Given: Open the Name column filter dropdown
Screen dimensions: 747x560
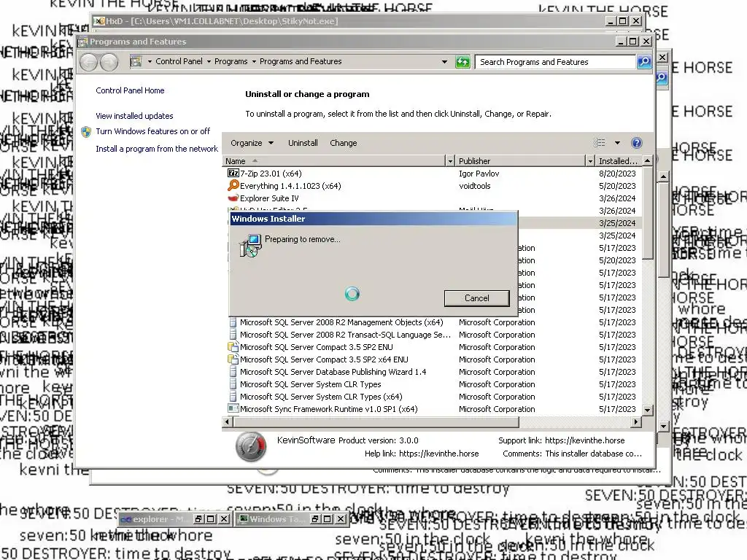Looking at the screenshot, I should pos(450,161).
